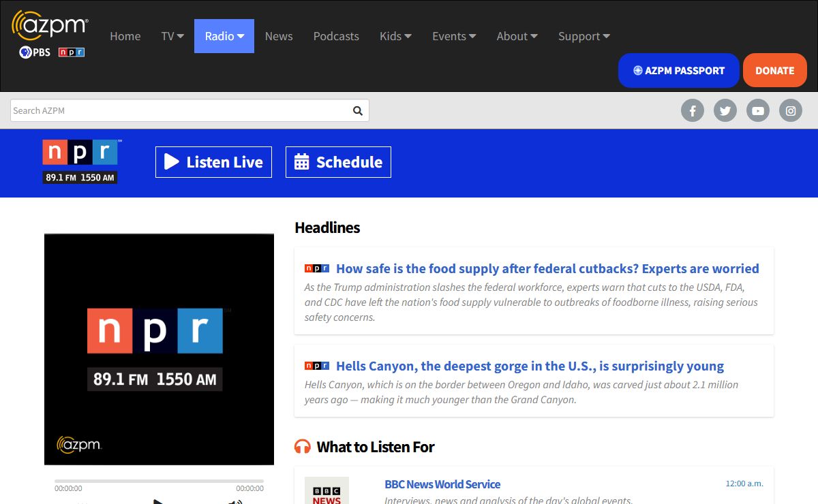Screen dimensions: 818x504
Task: Open BBC News World Service link
Action: click(x=442, y=484)
